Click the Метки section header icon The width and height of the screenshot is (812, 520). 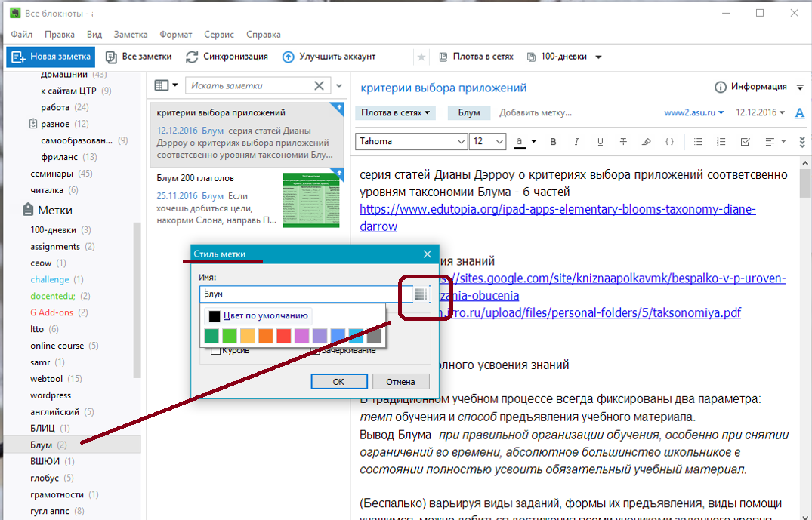pos(28,210)
